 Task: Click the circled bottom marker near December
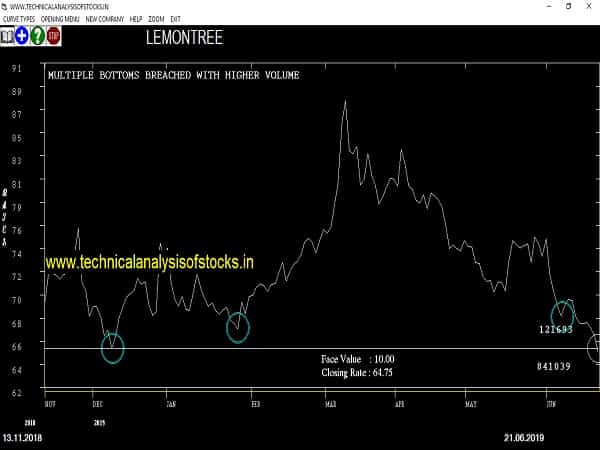coord(113,349)
